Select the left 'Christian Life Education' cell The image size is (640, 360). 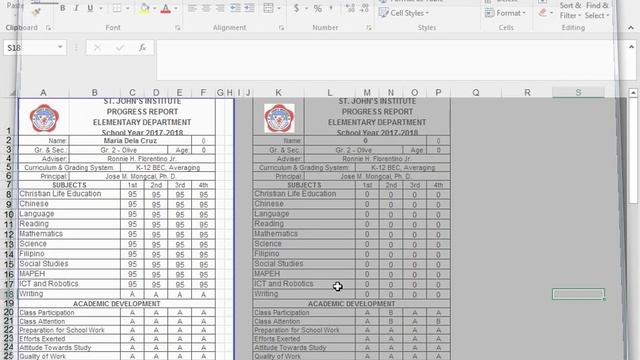pos(69,194)
